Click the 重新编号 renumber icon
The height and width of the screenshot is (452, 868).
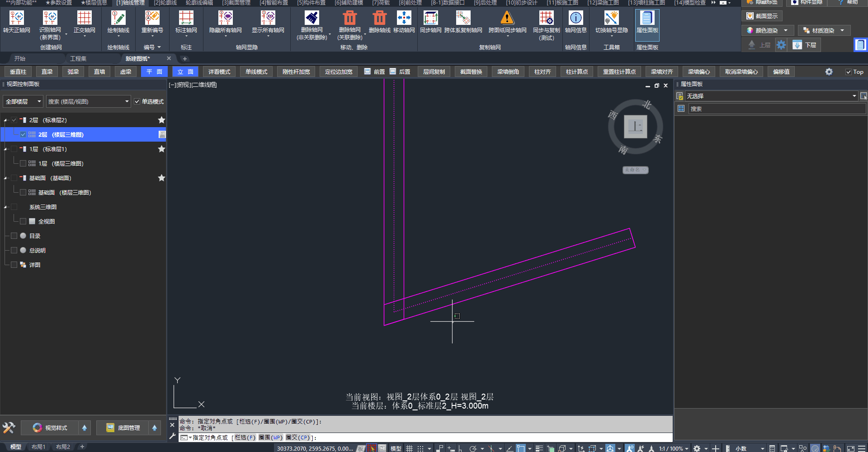(152, 18)
